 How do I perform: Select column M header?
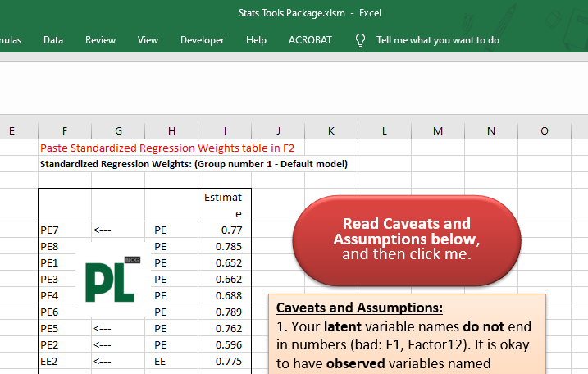pyautogui.click(x=438, y=131)
